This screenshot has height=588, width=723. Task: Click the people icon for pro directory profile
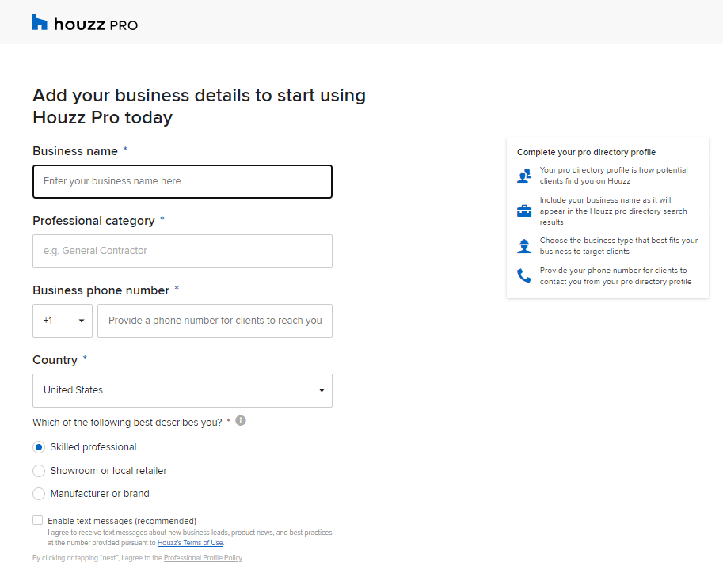click(524, 176)
